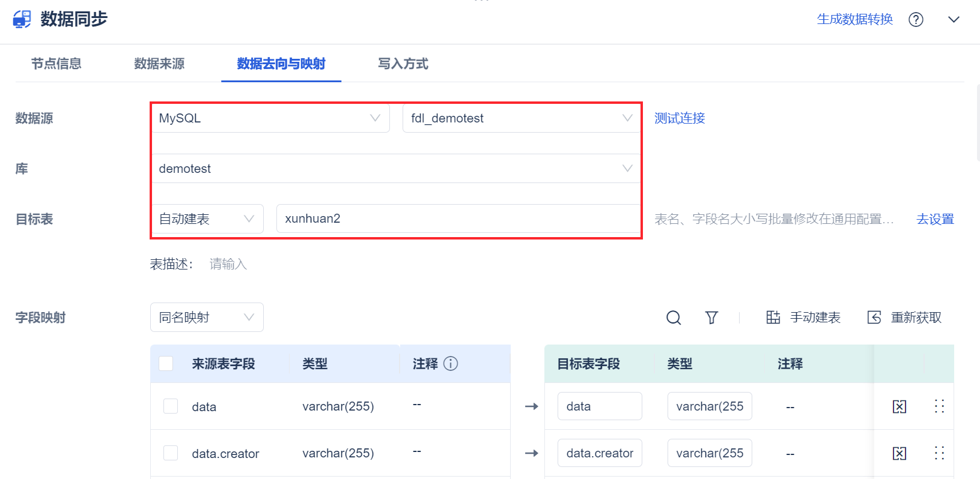
Task: Open the MySQL data source type dropdown
Action: tap(270, 118)
